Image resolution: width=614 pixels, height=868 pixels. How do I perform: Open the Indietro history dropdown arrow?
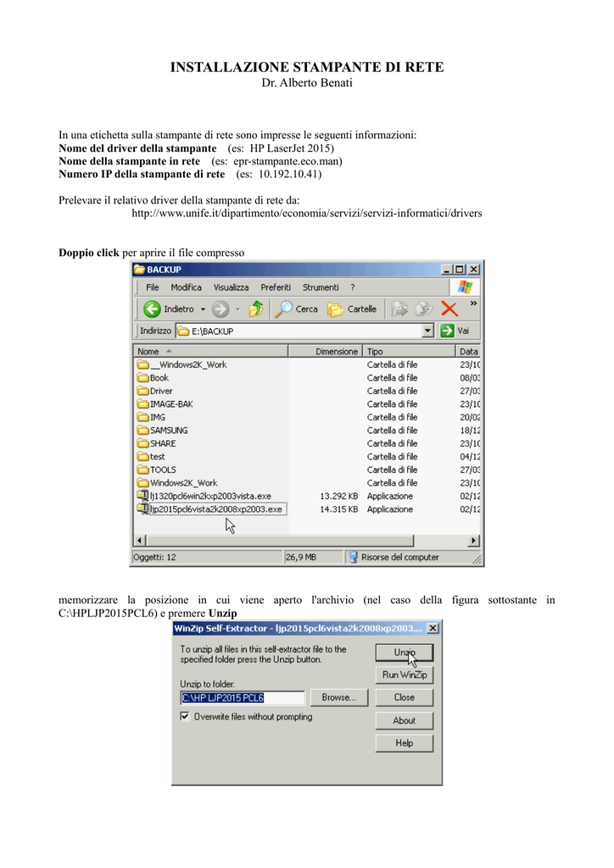tap(204, 309)
